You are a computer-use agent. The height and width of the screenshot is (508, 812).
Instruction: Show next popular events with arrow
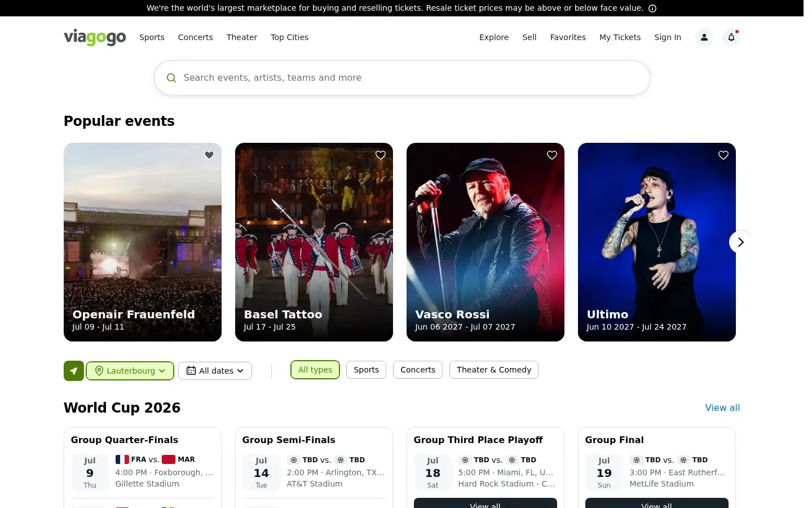740,242
